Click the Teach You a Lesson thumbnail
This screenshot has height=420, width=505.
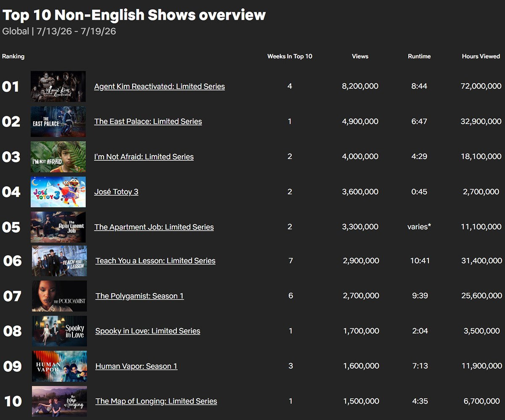59,261
